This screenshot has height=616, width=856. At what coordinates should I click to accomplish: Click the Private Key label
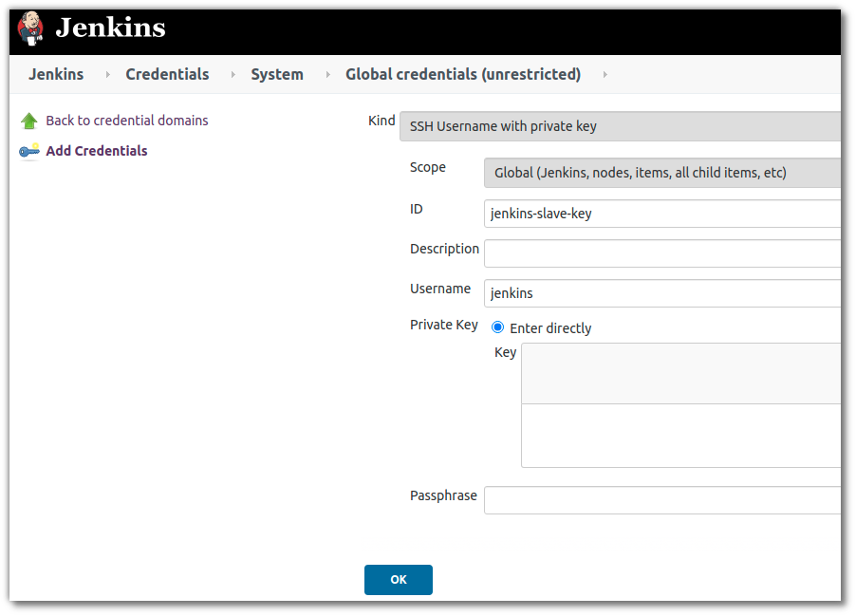(444, 325)
